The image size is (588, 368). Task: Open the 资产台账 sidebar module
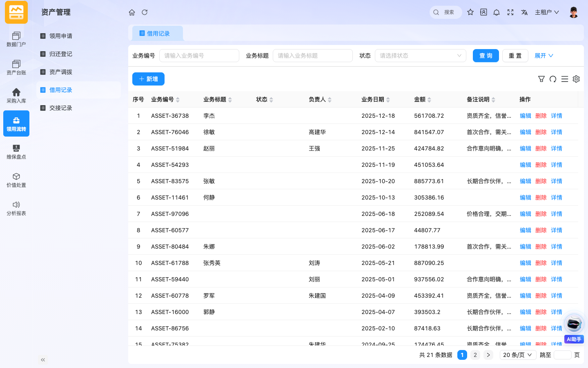coord(16,67)
